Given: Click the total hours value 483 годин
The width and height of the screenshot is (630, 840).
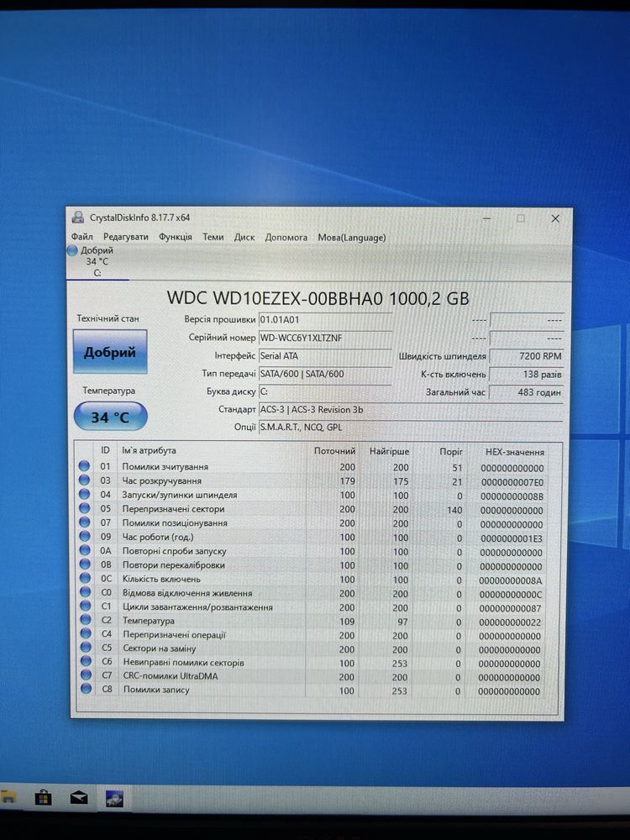Looking at the screenshot, I should click(527, 392).
